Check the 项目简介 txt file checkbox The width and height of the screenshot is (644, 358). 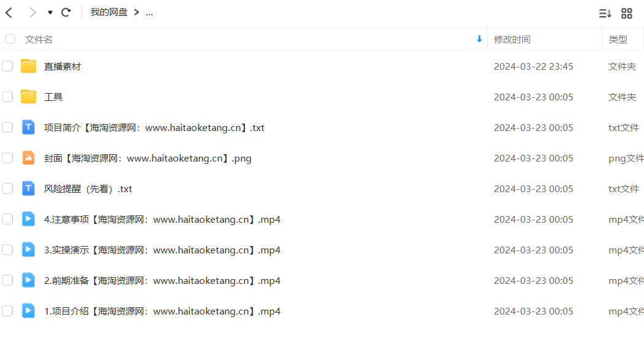[x=7, y=127]
